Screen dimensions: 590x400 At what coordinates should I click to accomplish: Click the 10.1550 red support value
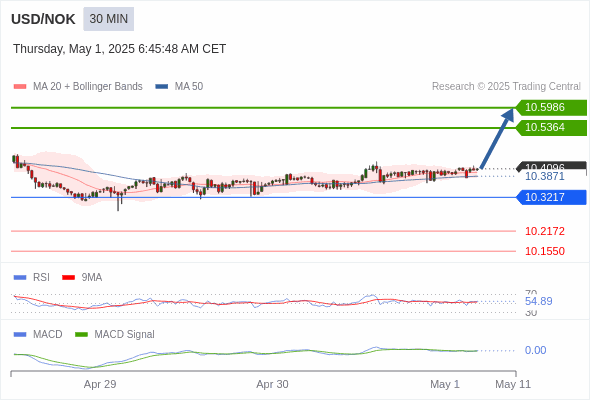[545, 251]
